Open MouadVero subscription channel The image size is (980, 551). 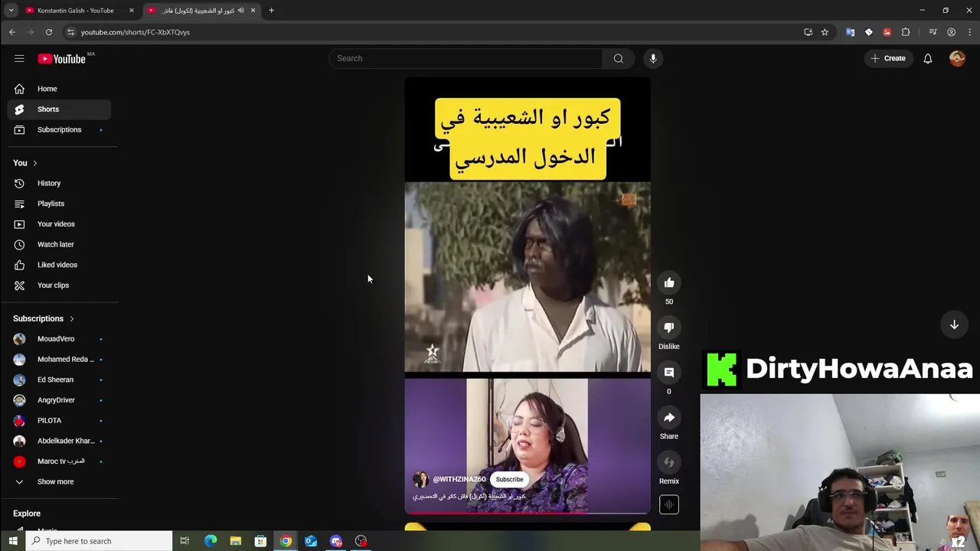(59, 339)
